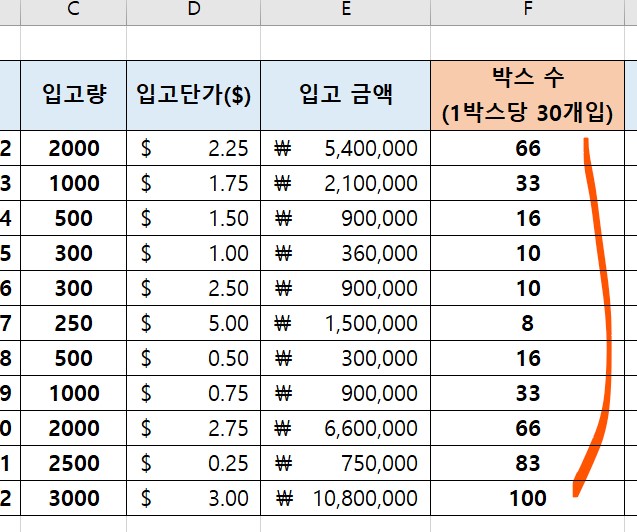
Task: Click box count 33 in the $0.75 row
Action: pos(527,393)
